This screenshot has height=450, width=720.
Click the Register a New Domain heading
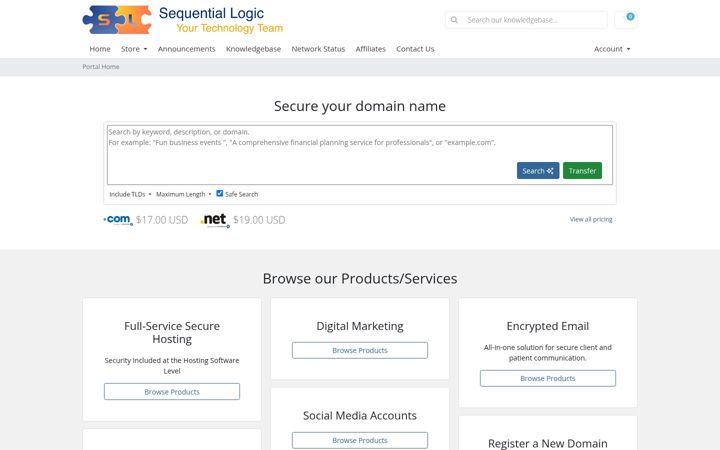tap(547, 443)
